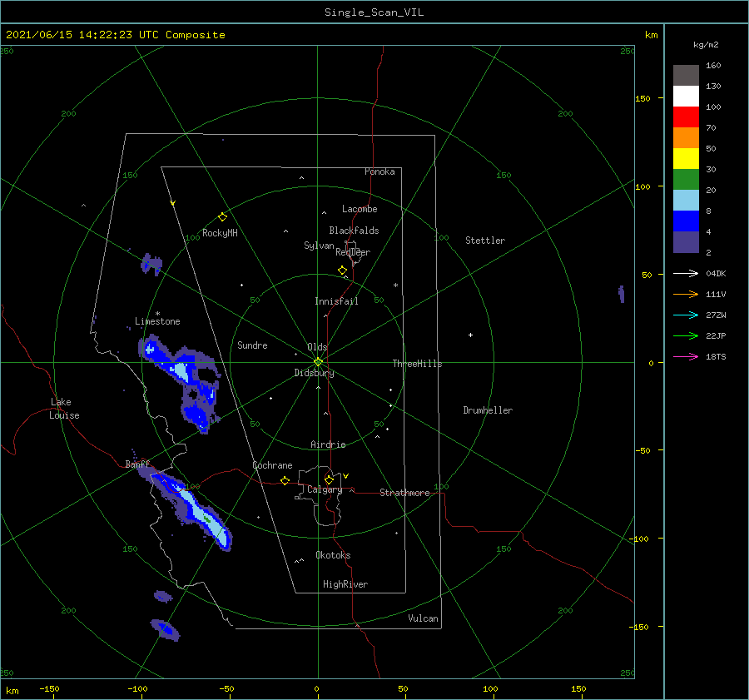Click the Blackfalds city label
Screen dimensions: 749x700
tap(354, 231)
